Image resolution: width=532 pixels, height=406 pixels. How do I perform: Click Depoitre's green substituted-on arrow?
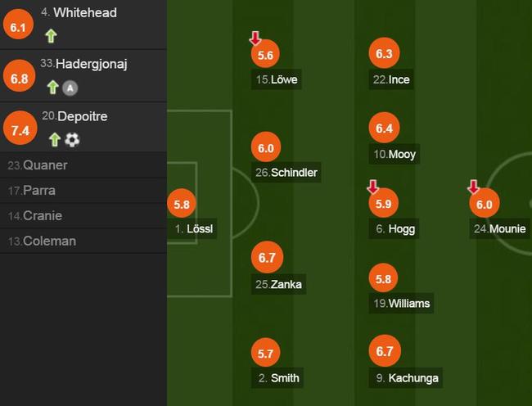click(54, 139)
